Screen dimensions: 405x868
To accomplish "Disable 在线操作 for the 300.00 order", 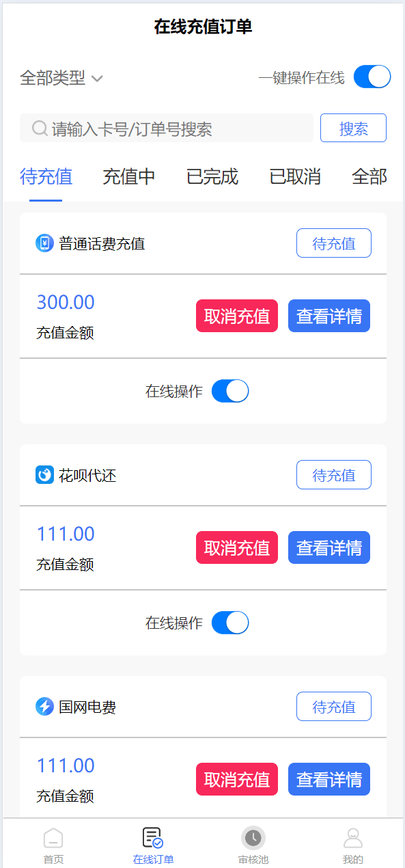I will click(x=230, y=391).
